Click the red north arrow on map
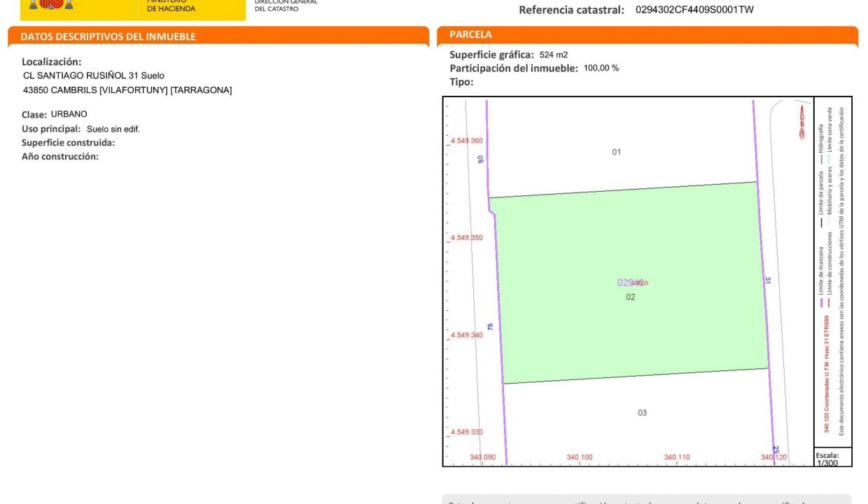This screenshot has width=868, height=504. 801,123
